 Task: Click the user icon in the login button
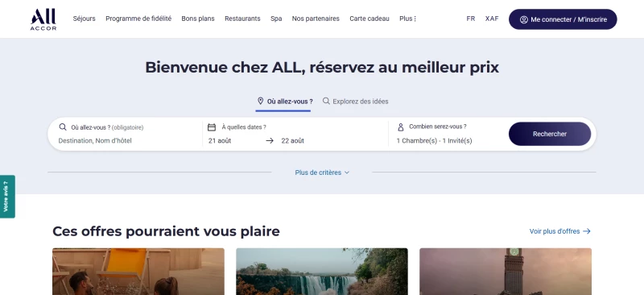524,19
